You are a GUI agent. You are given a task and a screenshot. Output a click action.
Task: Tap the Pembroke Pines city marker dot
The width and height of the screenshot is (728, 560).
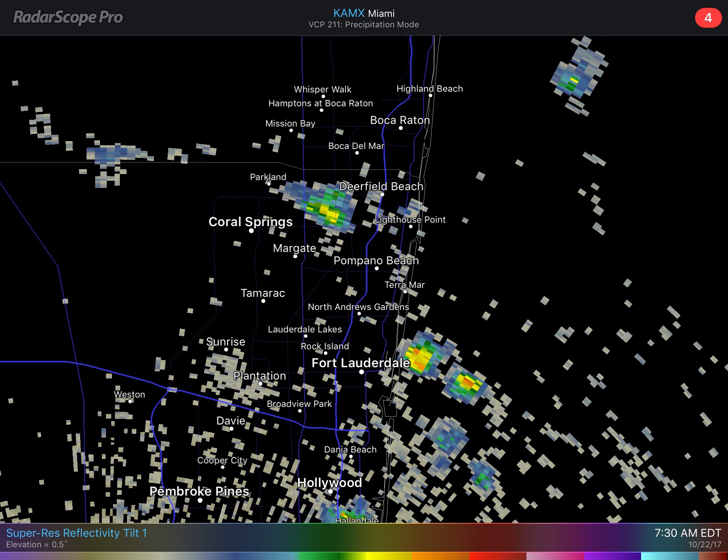pos(200,500)
